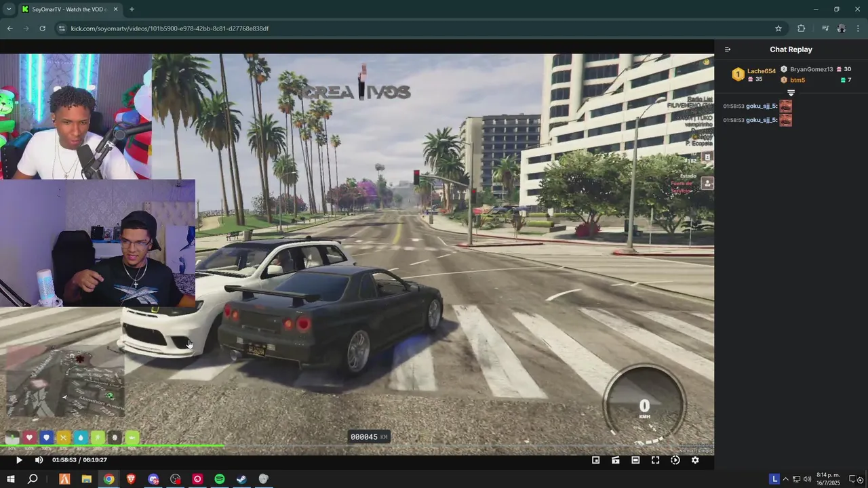
Task: Open Steam from the taskbar
Action: tap(241, 479)
